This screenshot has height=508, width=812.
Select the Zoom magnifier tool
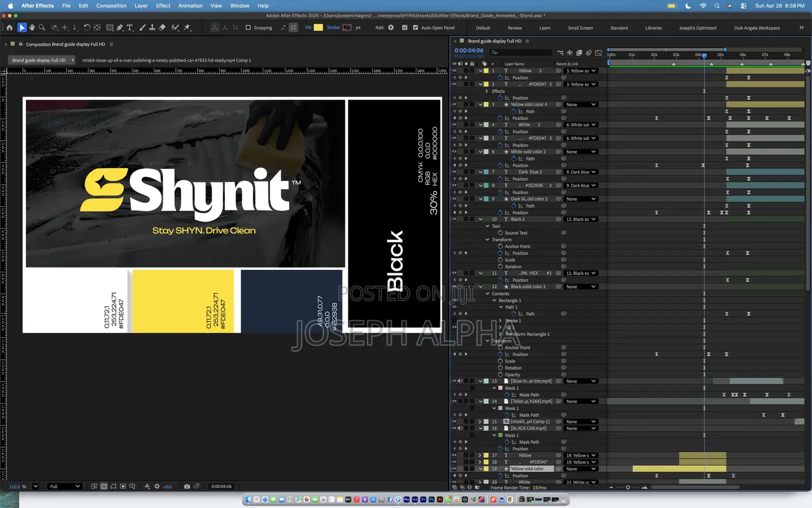tap(42, 27)
